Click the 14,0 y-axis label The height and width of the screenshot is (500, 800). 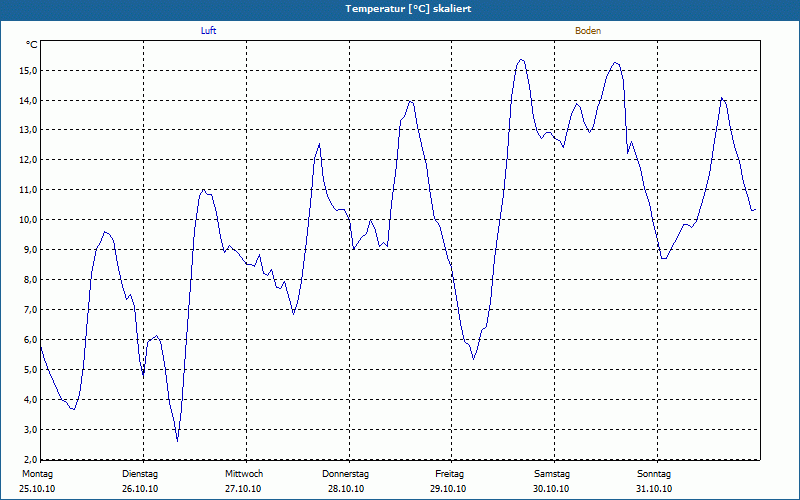(x=28, y=101)
